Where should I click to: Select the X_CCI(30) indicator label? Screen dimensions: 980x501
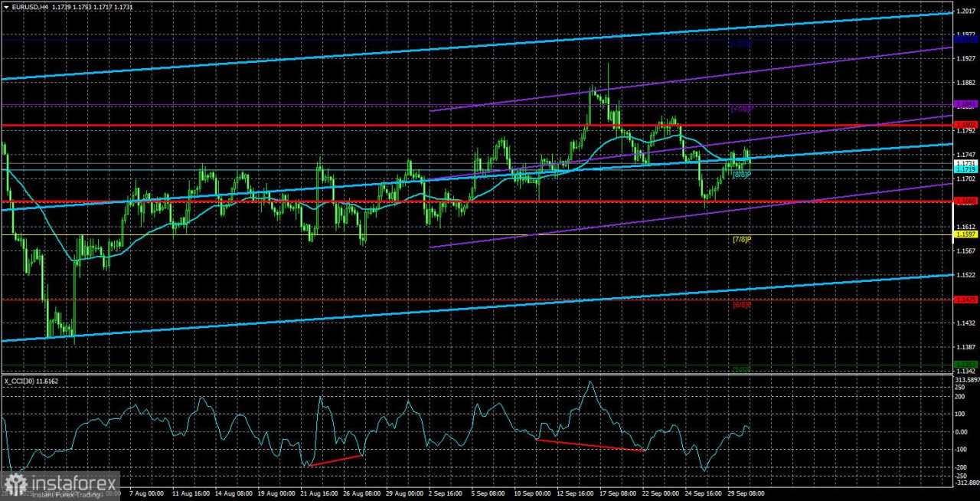(23, 381)
